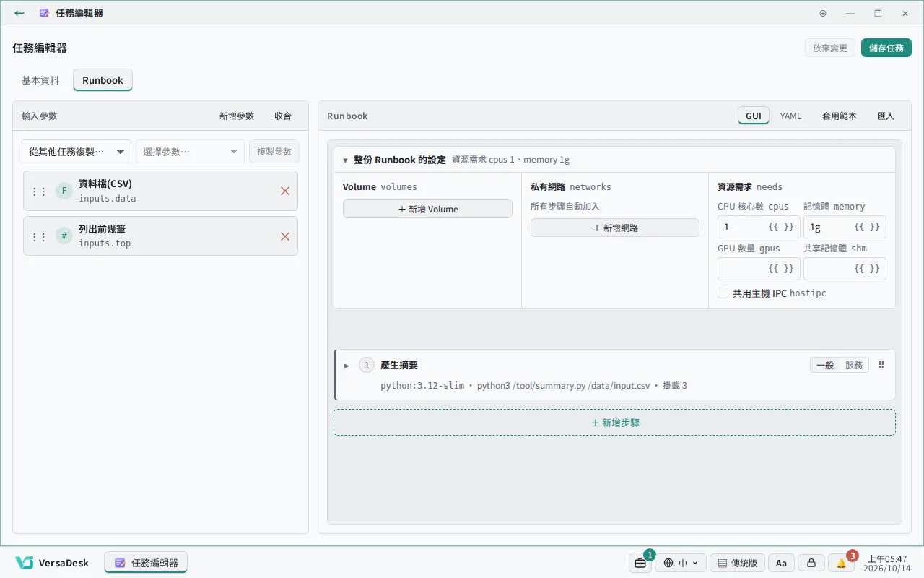This screenshot has height=578, width=924.
Task: Insert template braces in 共享記憶體 shm field
Action: coord(867,269)
